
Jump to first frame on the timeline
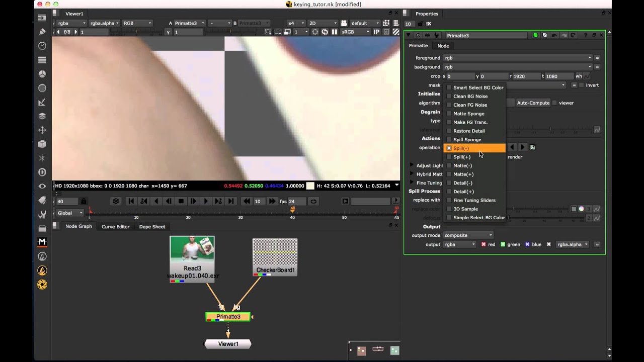[131, 201]
